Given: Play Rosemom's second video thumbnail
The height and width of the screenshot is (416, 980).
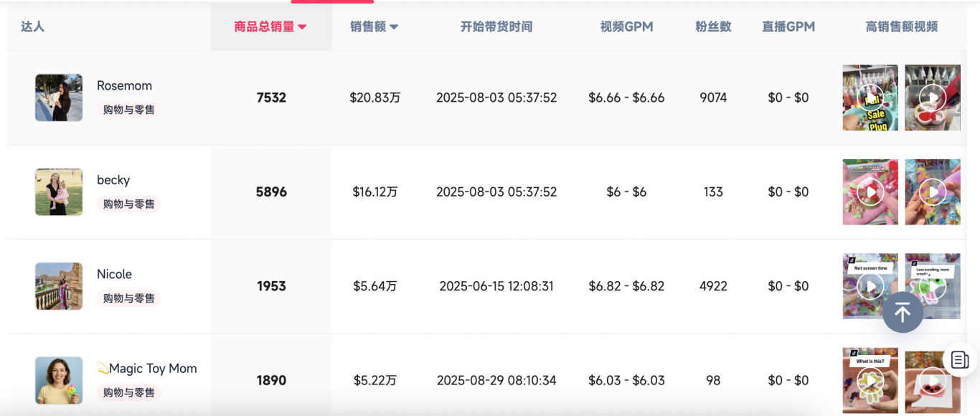Looking at the screenshot, I should pyautogui.click(x=932, y=98).
